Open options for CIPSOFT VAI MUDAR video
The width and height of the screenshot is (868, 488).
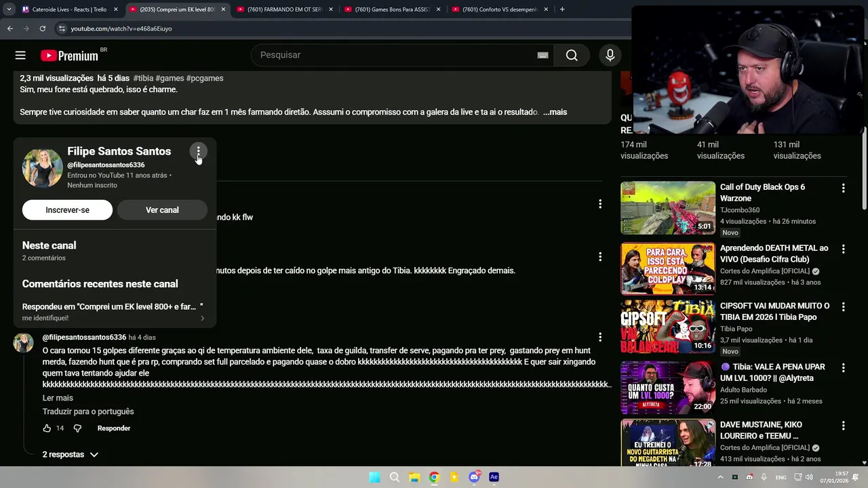point(844,306)
